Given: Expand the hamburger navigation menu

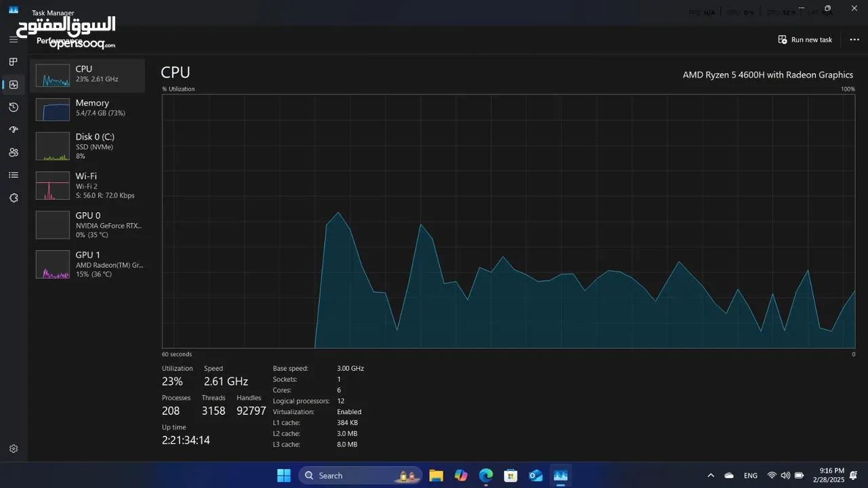Looking at the screenshot, I should [x=13, y=39].
